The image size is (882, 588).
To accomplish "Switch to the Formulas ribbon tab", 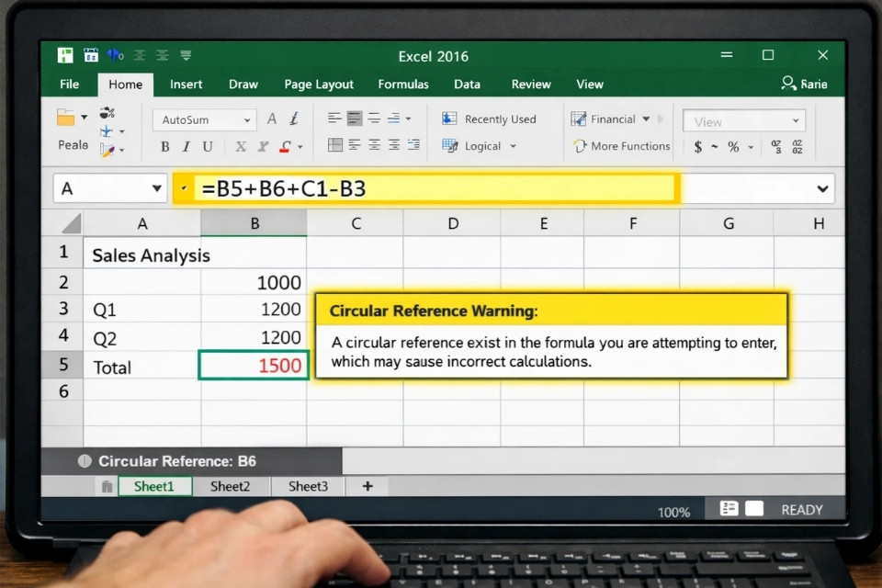I will point(403,84).
